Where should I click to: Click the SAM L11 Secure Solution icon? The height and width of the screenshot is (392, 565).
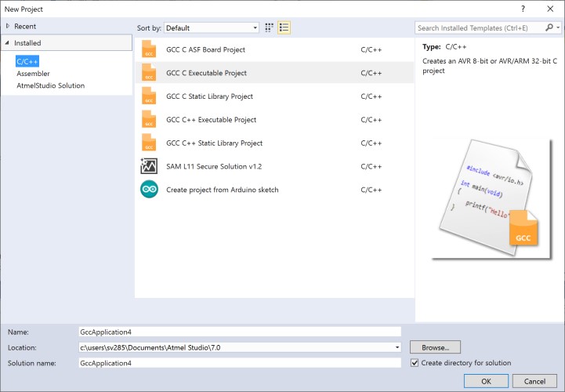point(149,166)
